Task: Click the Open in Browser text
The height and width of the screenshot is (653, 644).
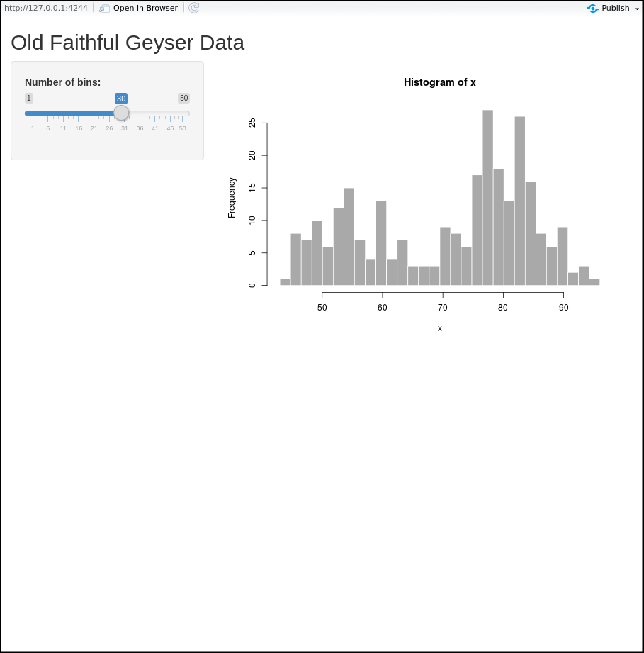Action: (145, 8)
